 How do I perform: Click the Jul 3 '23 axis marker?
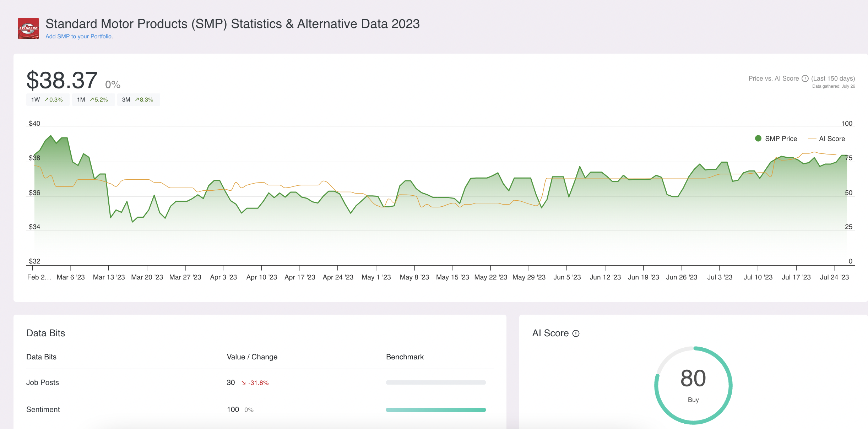tap(720, 277)
